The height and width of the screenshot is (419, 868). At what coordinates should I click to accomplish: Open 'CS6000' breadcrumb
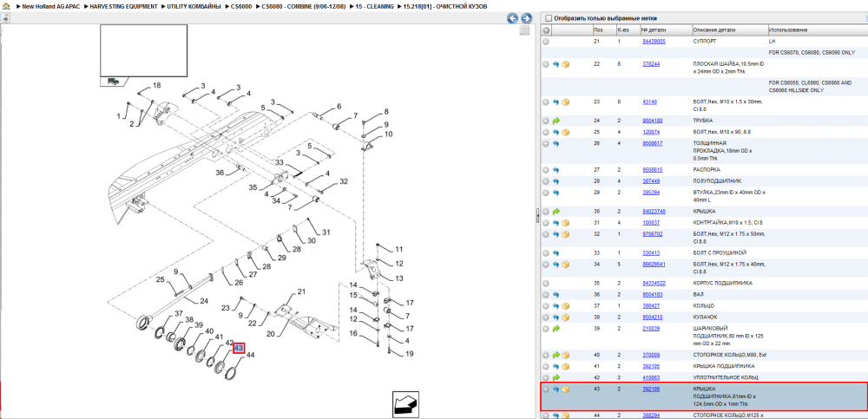(x=241, y=6)
